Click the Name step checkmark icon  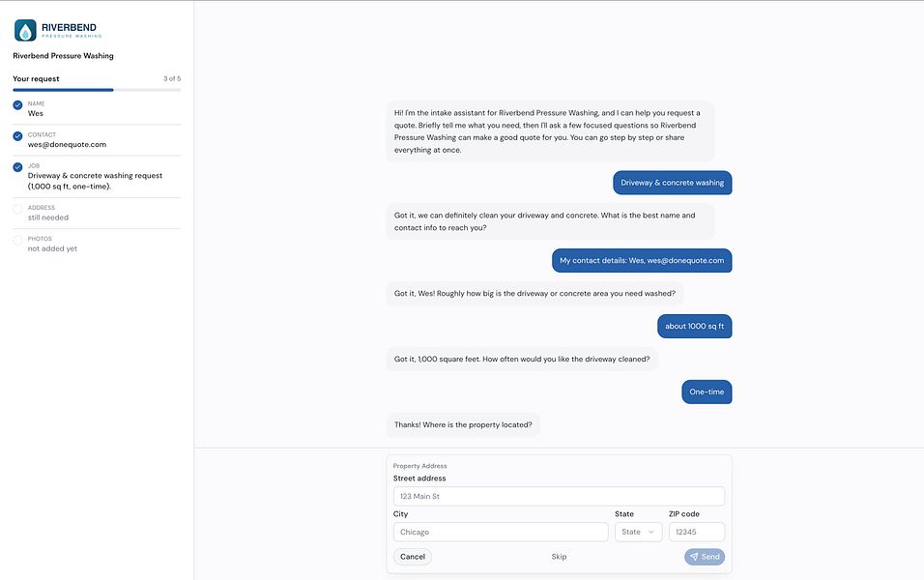[x=17, y=105]
